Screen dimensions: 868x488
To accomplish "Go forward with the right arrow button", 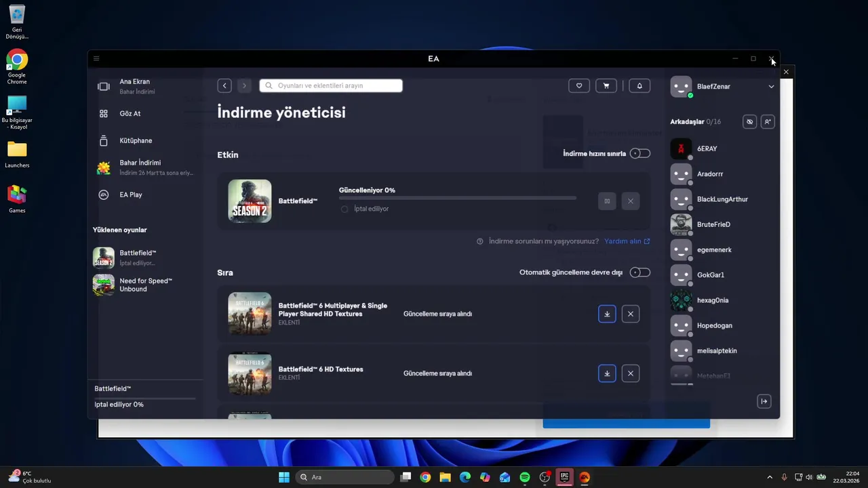I will [244, 85].
